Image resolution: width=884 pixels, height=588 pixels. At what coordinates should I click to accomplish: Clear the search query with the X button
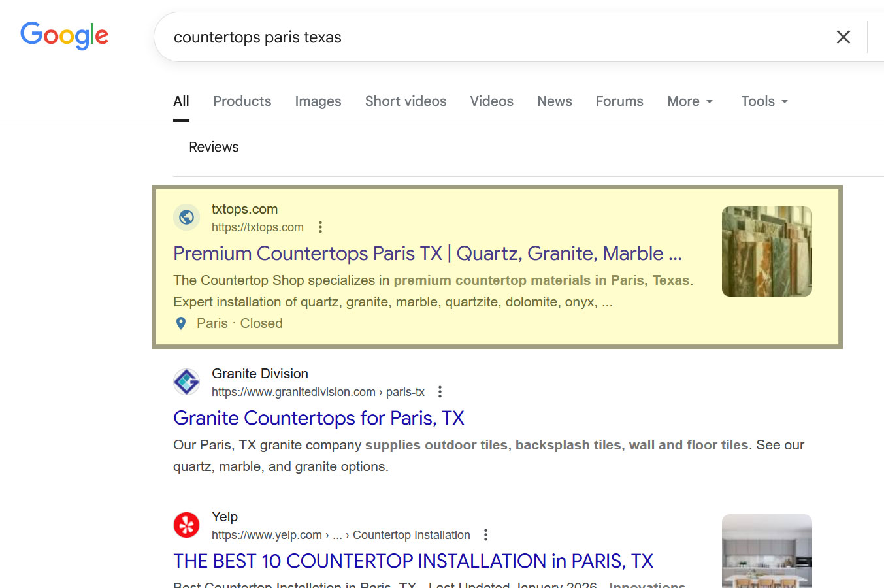pos(843,37)
